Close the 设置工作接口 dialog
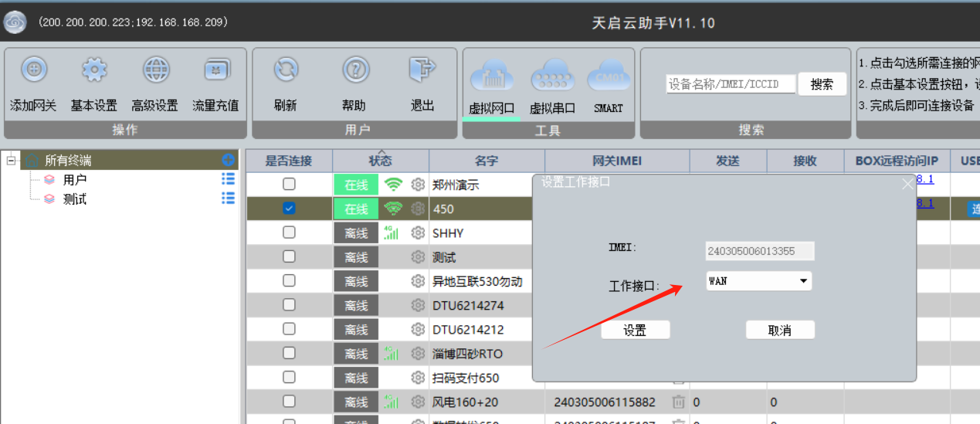This screenshot has width=980, height=424. point(908,184)
